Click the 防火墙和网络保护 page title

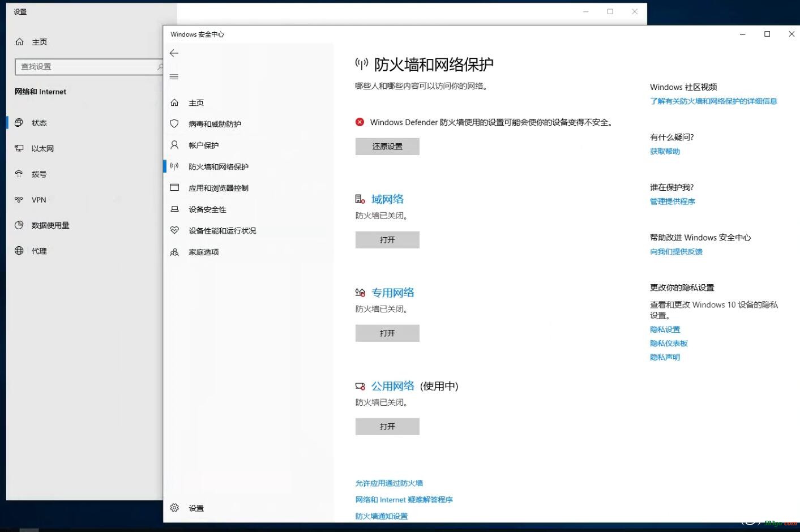coord(434,65)
